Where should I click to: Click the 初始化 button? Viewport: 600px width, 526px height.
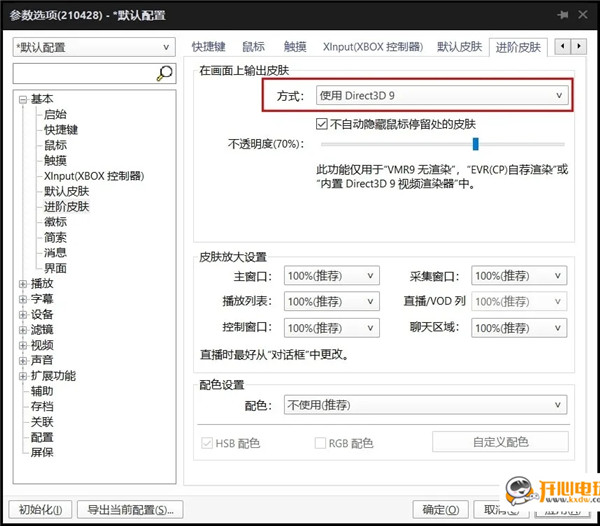[39, 509]
